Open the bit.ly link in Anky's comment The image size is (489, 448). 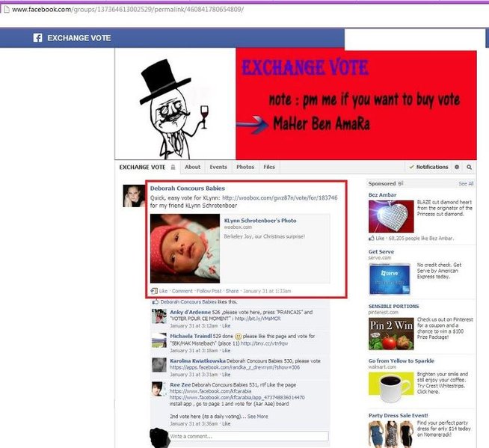click(258, 319)
